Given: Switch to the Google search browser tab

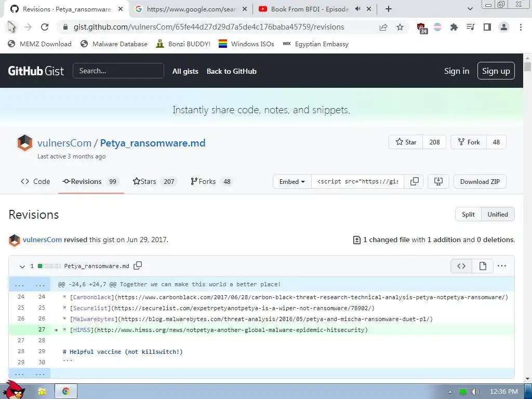Looking at the screenshot, I should pos(191,9).
